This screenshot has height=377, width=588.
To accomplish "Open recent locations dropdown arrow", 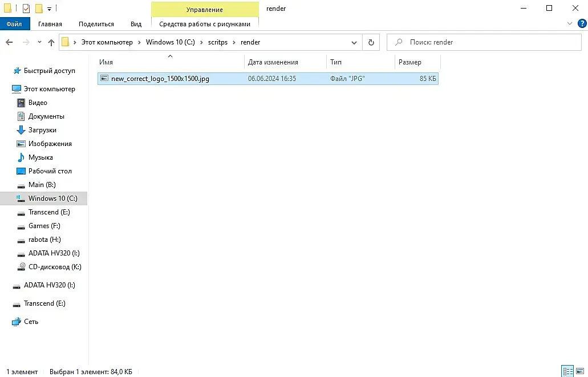I will click(x=39, y=42).
